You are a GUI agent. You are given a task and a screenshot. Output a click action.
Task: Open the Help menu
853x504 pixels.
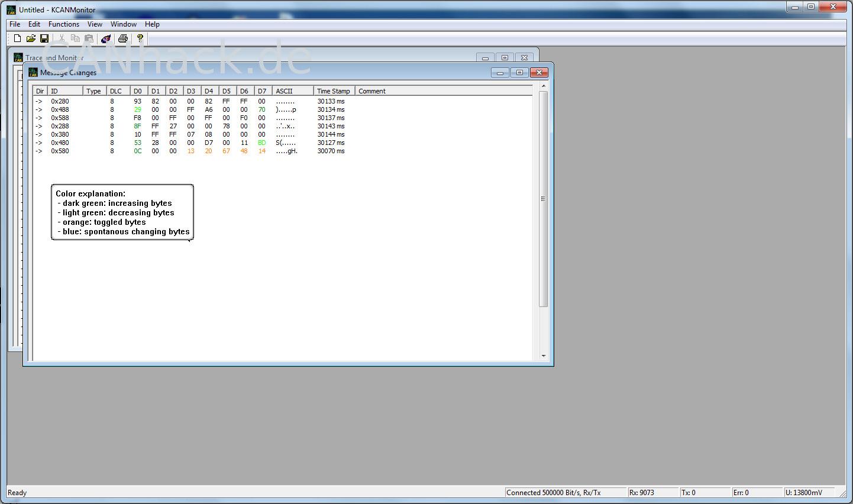point(152,24)
